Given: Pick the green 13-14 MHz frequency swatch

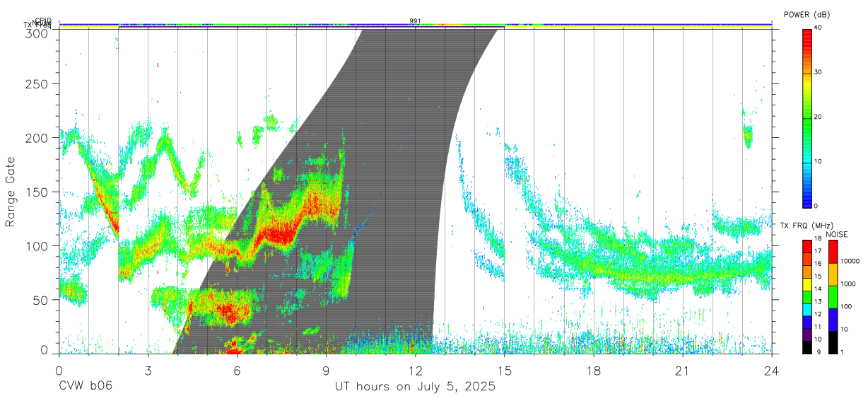Looking at the screenshot, I should [x=807, y=297].
